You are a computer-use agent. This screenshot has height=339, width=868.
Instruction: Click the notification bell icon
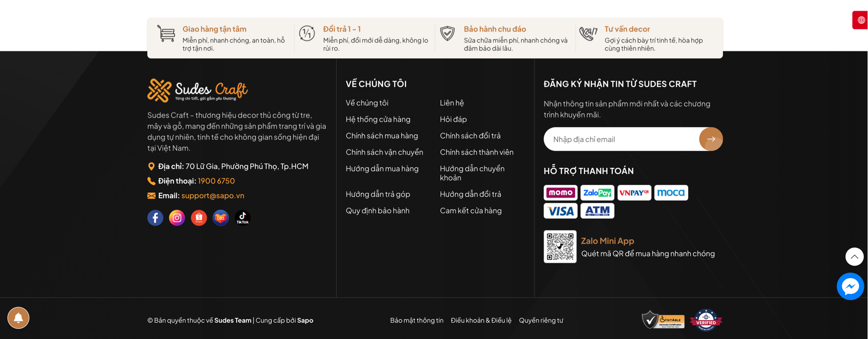point(18,318)
